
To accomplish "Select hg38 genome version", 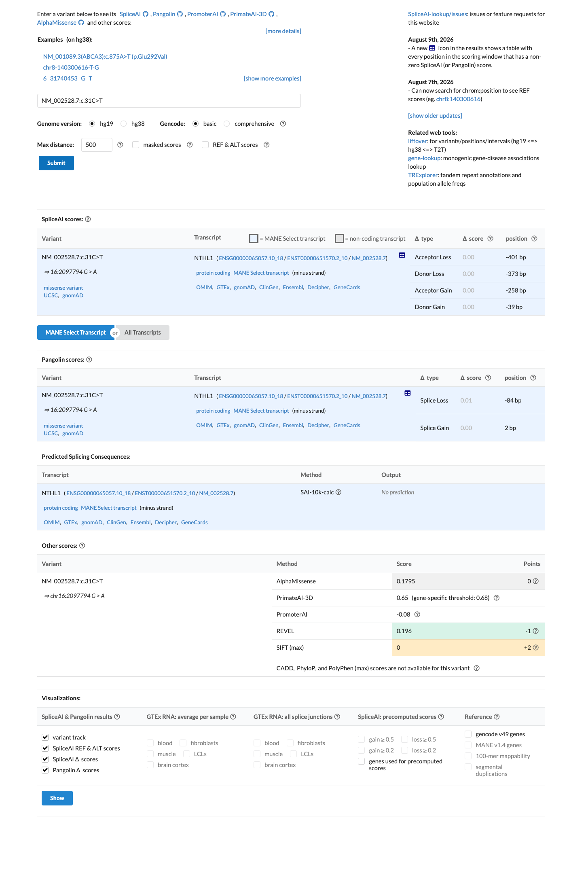I will pos(124,124).
